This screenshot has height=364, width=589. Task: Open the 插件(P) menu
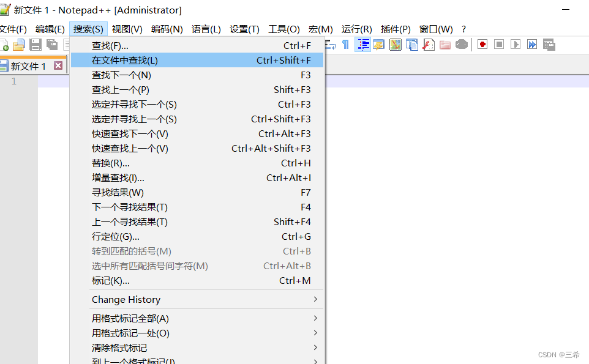[394, 28]
